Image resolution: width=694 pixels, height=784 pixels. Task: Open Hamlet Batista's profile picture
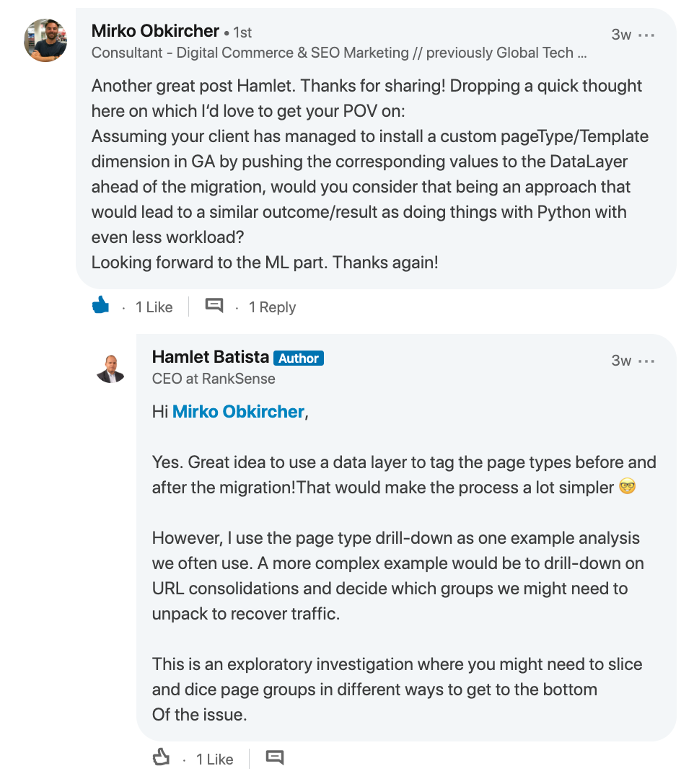(111, 368)
